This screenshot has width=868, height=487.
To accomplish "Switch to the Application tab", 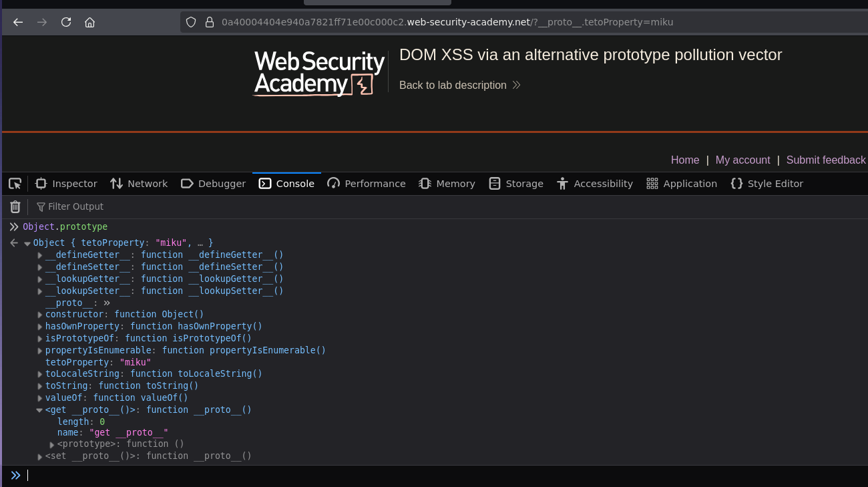I will click(x=682, y=184).
